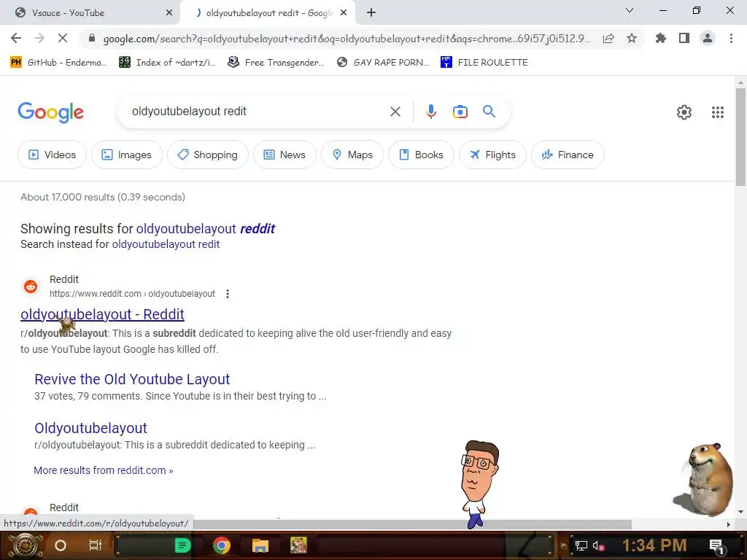Click 'oldyoutubelayout reddit' corrected search link

205,228
